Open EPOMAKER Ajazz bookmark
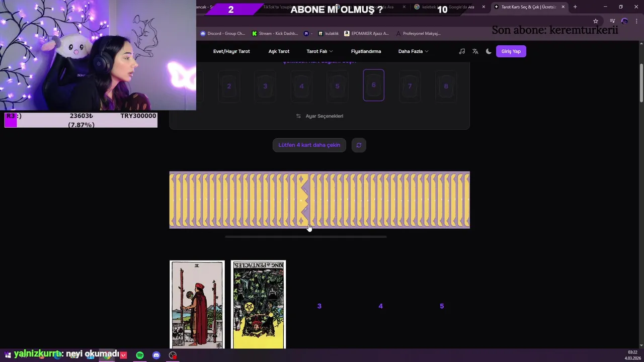Screen dimensions: 644x362 click(367, 33)
